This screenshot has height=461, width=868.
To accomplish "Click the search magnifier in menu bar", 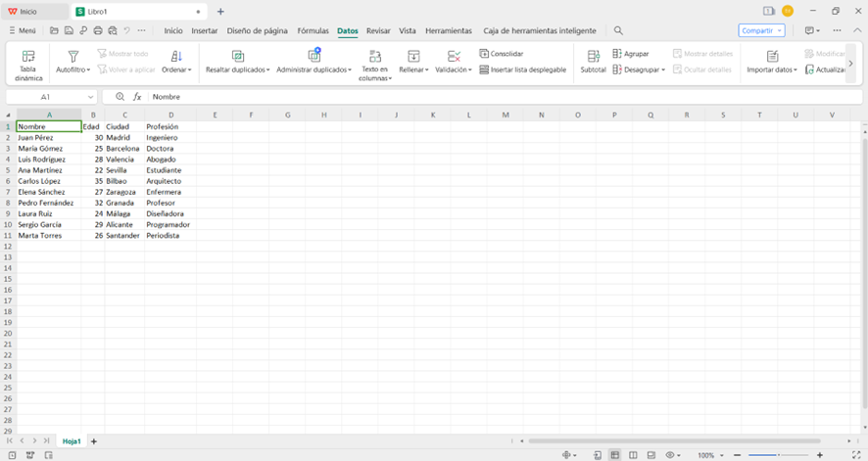I will point(618,30).
